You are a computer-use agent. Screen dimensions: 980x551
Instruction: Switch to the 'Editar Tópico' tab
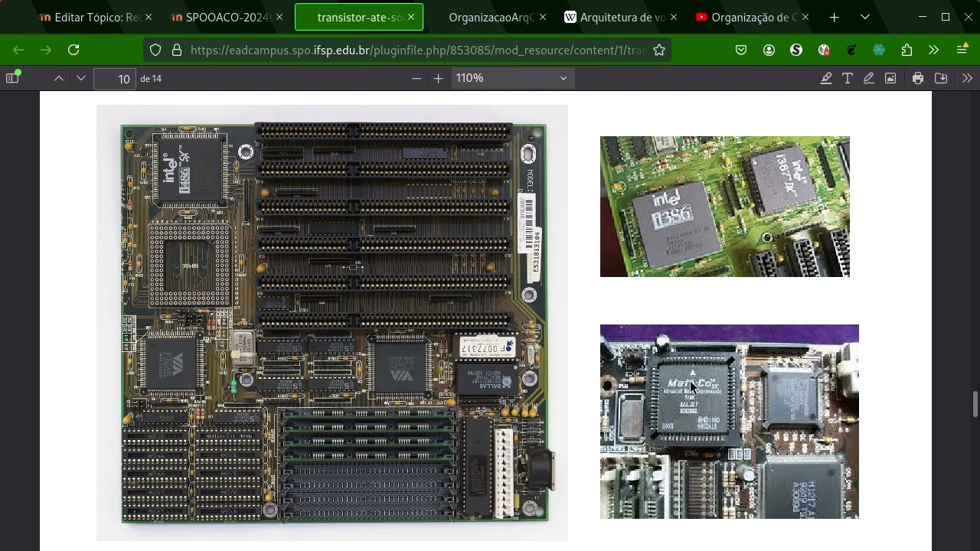click(90, 17)
